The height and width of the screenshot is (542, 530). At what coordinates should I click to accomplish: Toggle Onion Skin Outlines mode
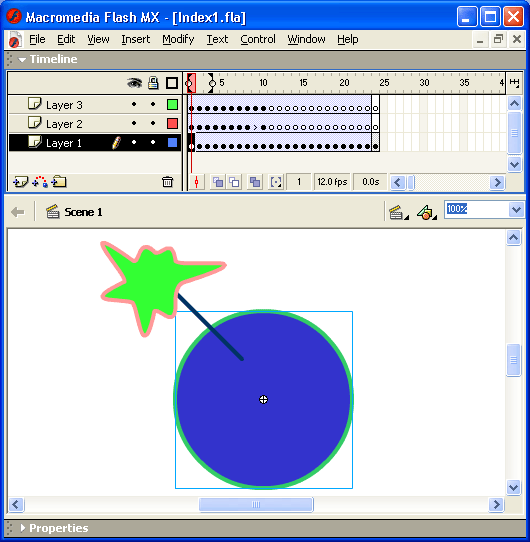[x=234, y=182]
